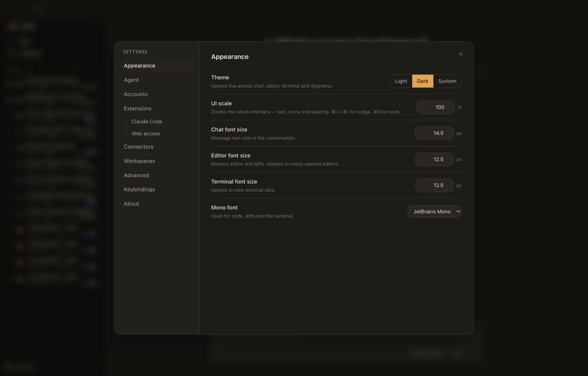Click the Editor font size field
Image resolution: width=588 pixels, height=376 pixels.
434,159
